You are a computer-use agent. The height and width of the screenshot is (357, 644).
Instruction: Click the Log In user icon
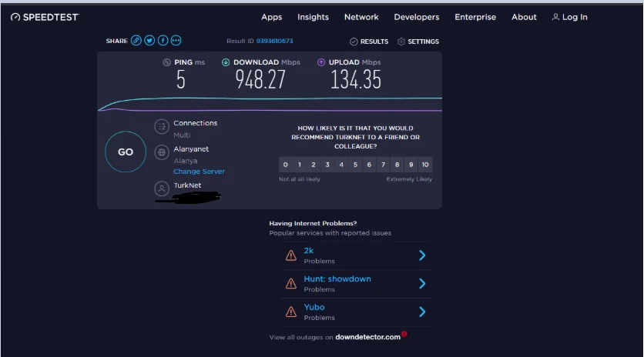555,17
